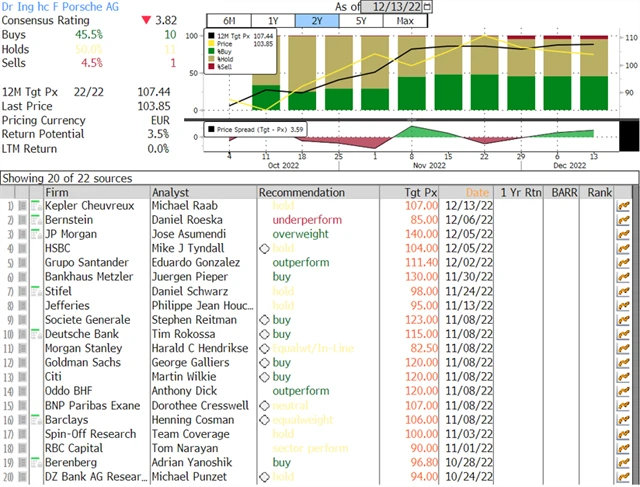Switch chart range to the 6M tab
Viewport: 640px width, 487px height.
pyautogui.click(x=228, y=21)
